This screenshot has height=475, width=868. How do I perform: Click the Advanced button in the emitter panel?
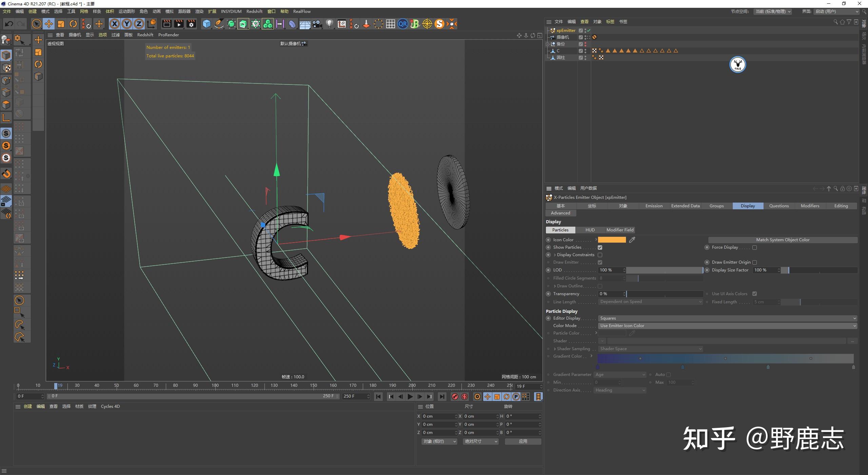tap(560, 213)
